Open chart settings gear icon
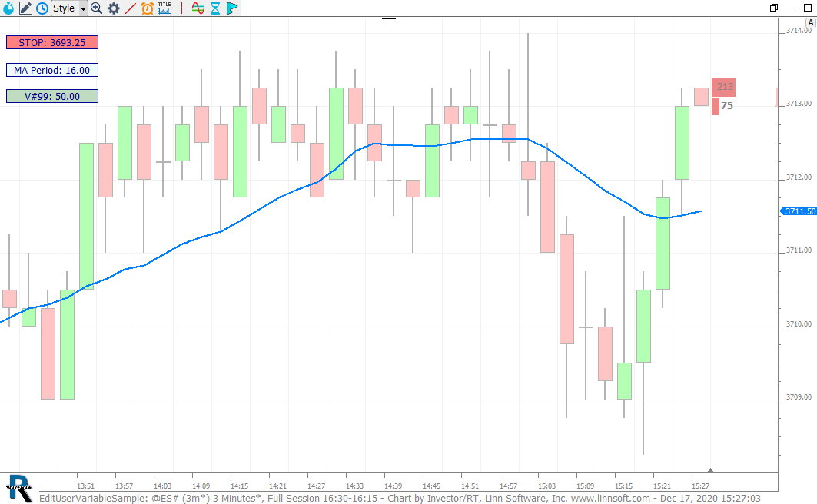Screen dimensions: 817x504 click(x=114, y=8)
